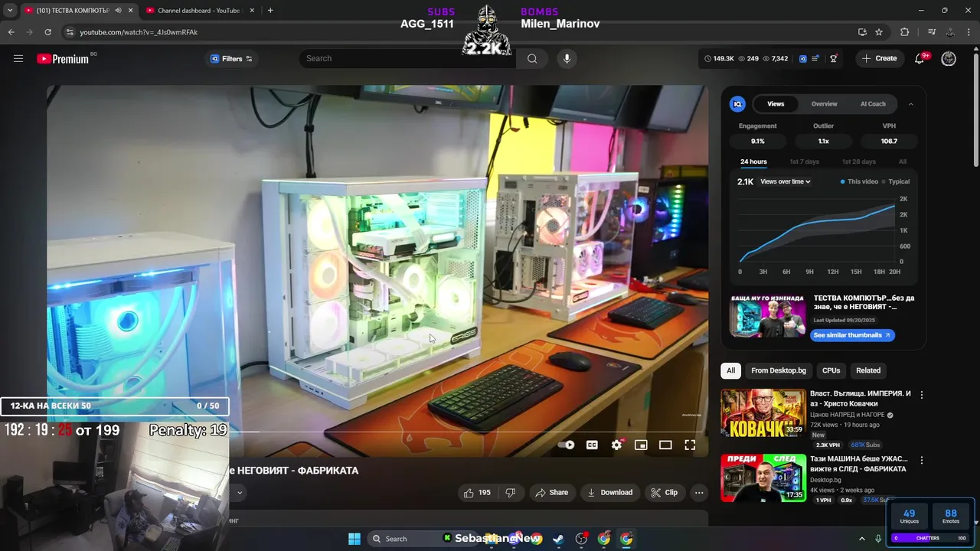
Task: Click the search magnifier button
Action: (532, 58)
